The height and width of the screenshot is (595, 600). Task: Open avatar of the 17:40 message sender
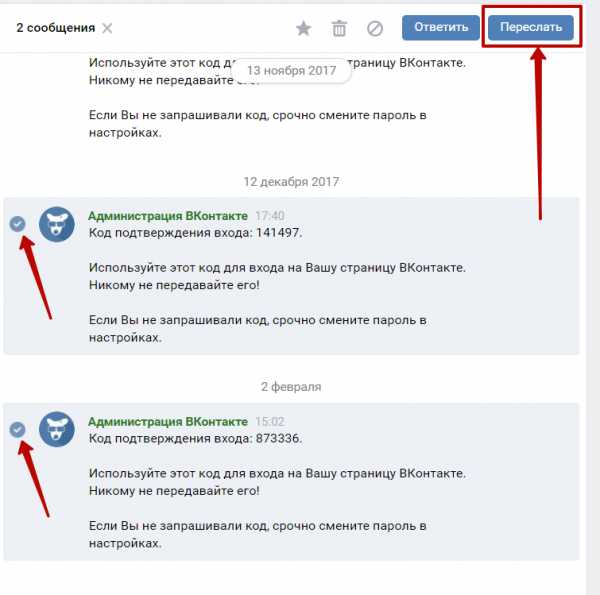[57, 224]
